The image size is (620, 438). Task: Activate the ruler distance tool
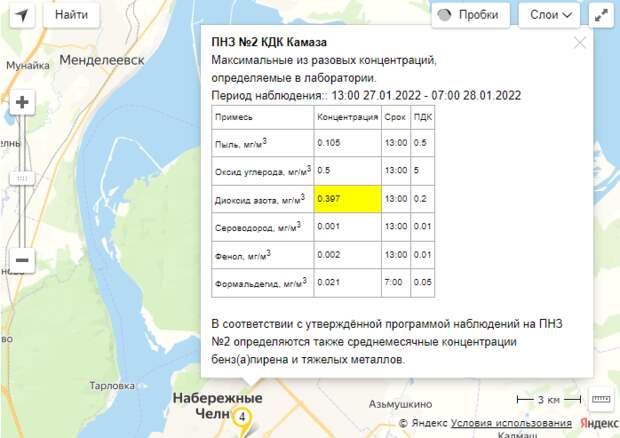click(x=601, y=400)
